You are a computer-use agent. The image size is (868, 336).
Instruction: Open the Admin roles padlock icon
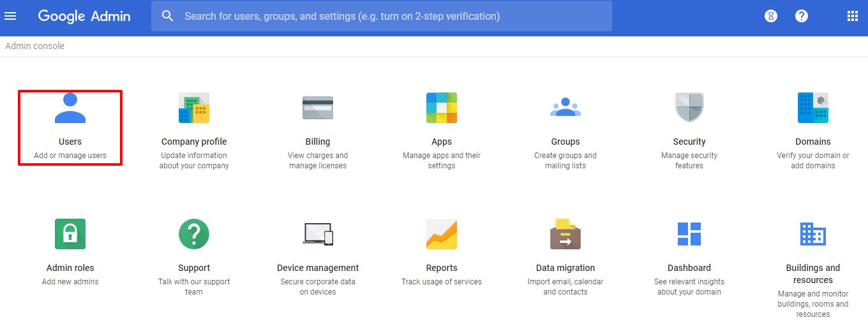tap(70, 234)
